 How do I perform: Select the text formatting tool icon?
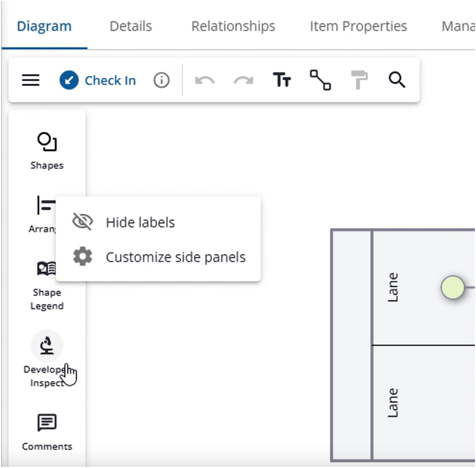[x=282, y=80]
